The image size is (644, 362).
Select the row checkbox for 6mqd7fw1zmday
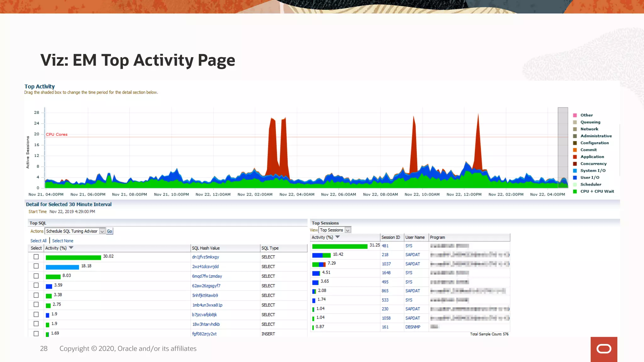[36, 276]
